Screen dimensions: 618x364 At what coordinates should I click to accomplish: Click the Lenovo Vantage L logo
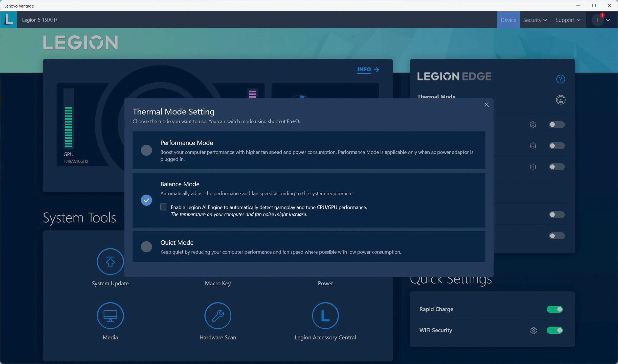9,19
